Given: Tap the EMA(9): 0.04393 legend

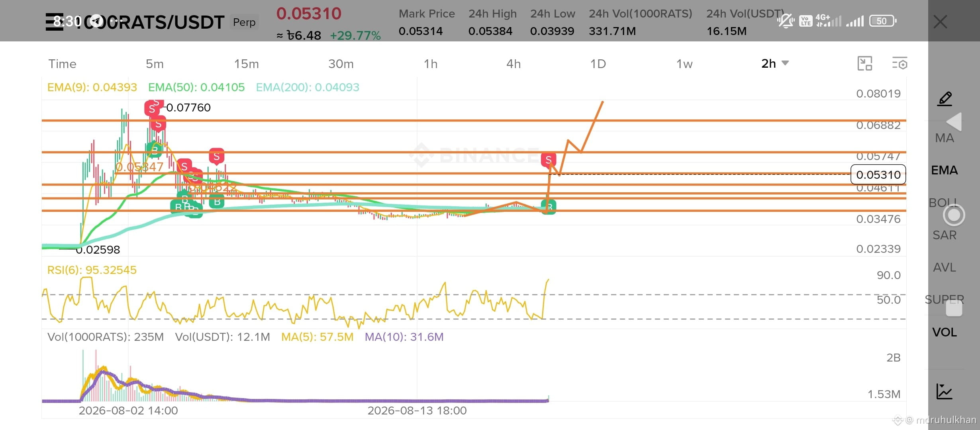Looking at the screenshot, I should tap(92, 87).
